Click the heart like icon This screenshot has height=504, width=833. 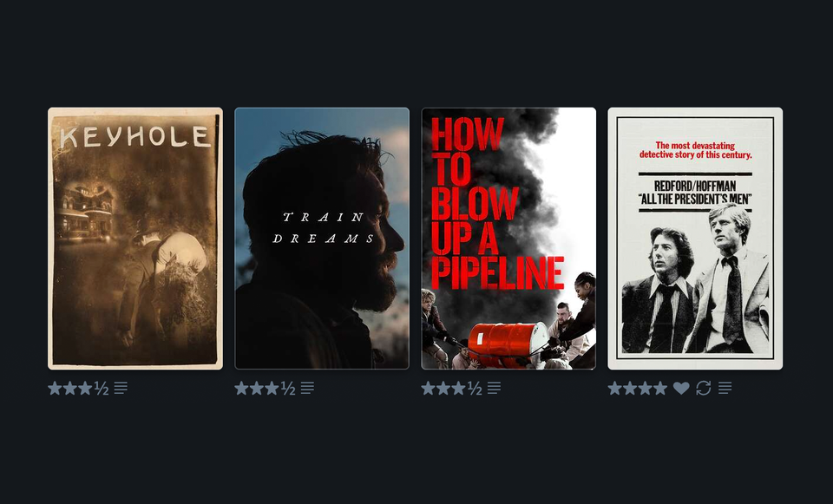(x=681, y=389)
